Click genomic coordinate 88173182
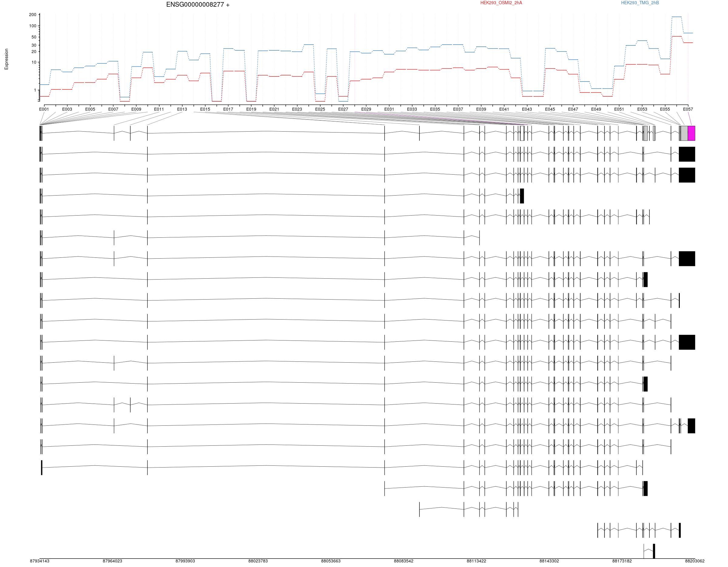The image size is (728, 567). 622,561
